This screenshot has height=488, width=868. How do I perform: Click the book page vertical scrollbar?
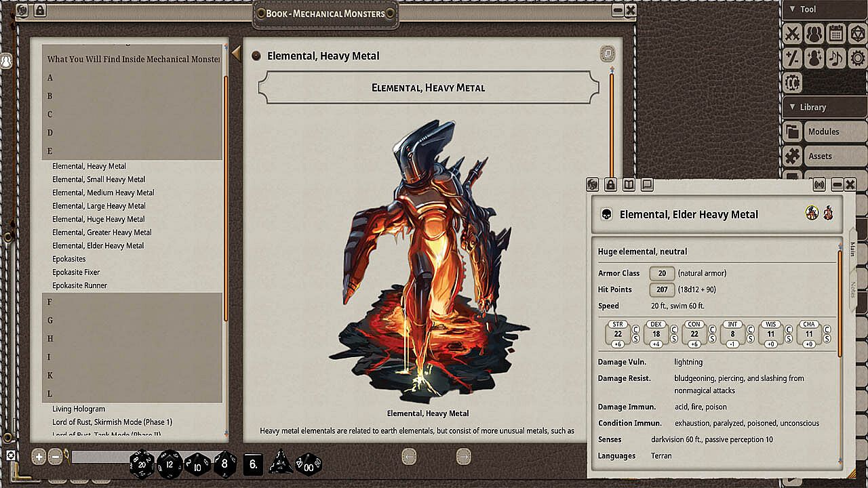(x=612, y=122)
